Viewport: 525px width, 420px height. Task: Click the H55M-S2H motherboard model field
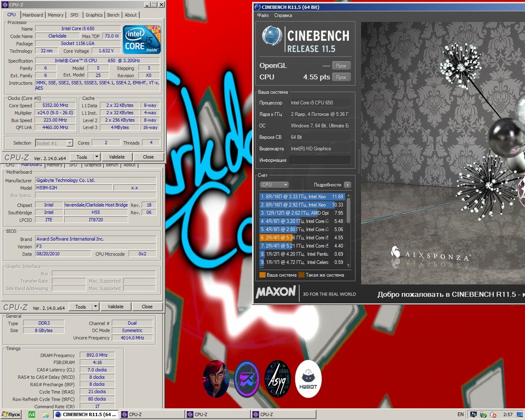[74, 188]
